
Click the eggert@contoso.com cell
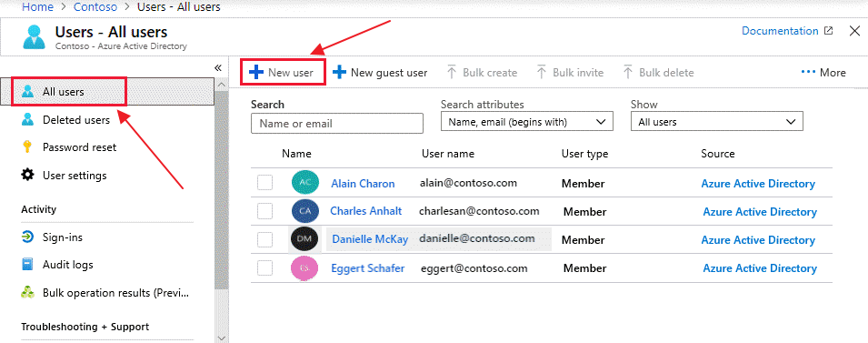474,268
